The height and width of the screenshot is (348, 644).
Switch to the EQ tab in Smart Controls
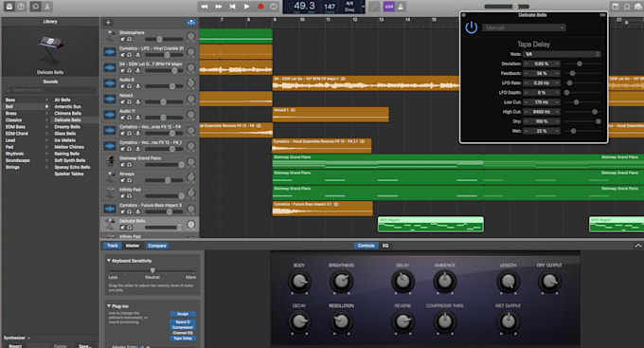[385, 246]
